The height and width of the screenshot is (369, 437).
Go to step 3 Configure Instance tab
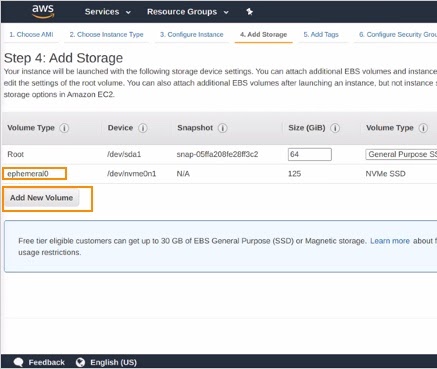(x=191, y=35)
